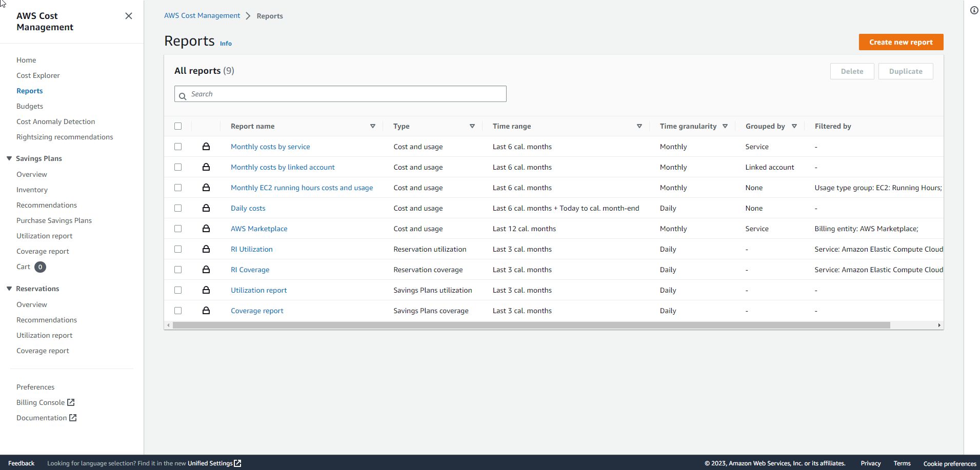The width and height of the screenshot is (980, 470).
Task: Click external link icon beside Unified Settings
Action: click(x=237, y=463)
